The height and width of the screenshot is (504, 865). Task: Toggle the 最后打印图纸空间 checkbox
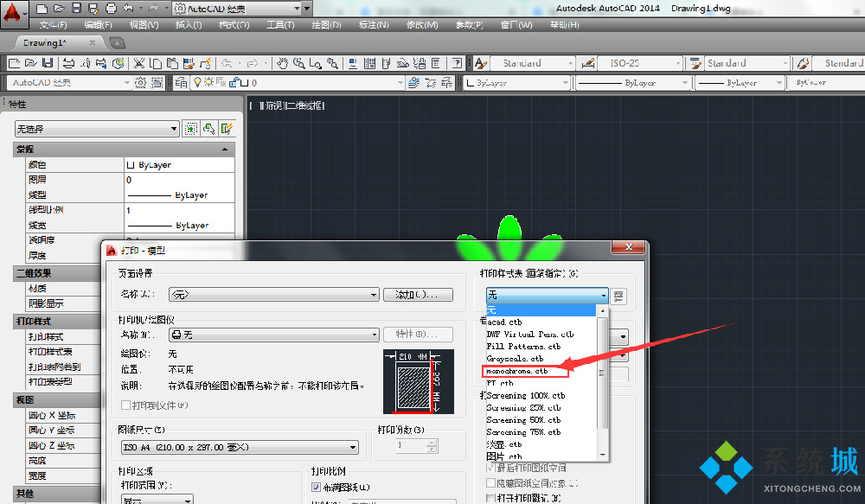point(490,468)
